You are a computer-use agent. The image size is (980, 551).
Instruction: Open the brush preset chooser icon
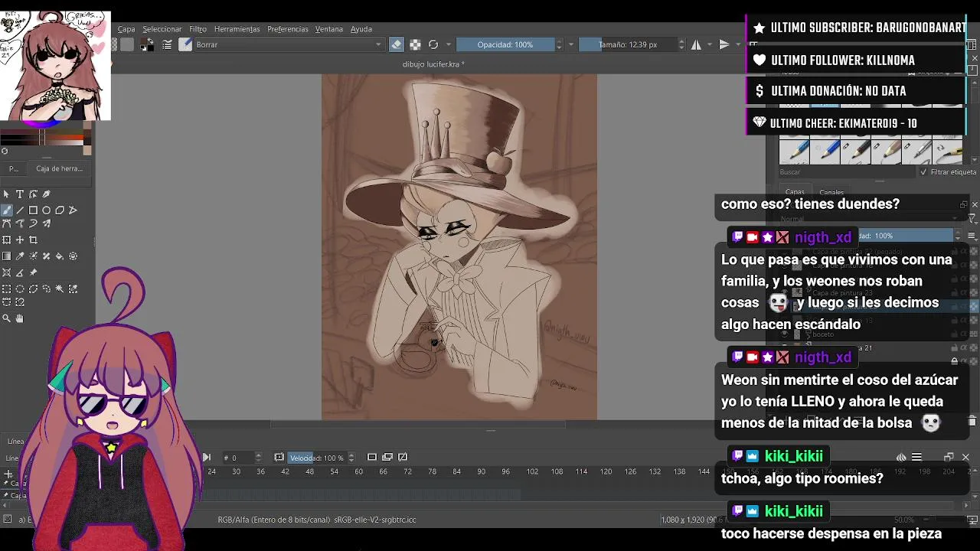coord(185,44)
